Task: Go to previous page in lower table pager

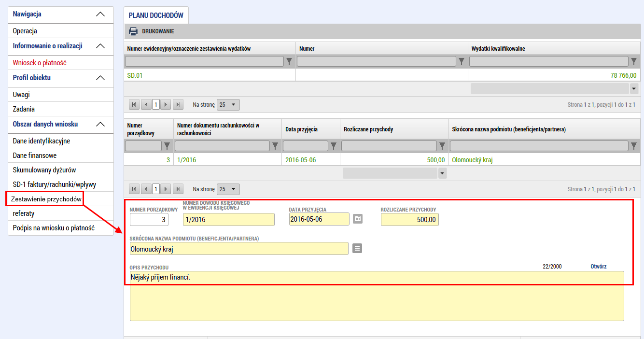Action: [146, 189]
